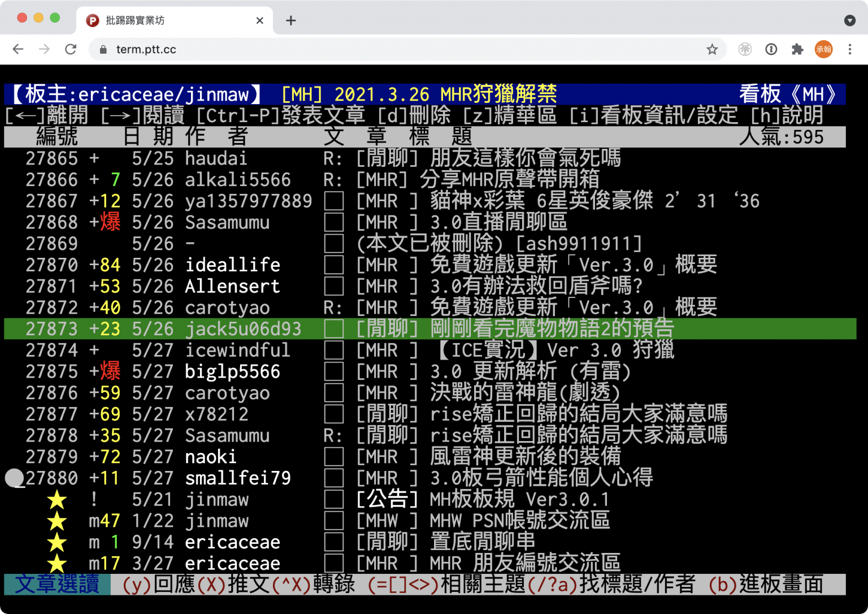
Task: Click the padlock icon in the address bar
Action: [x=102, y=49]
